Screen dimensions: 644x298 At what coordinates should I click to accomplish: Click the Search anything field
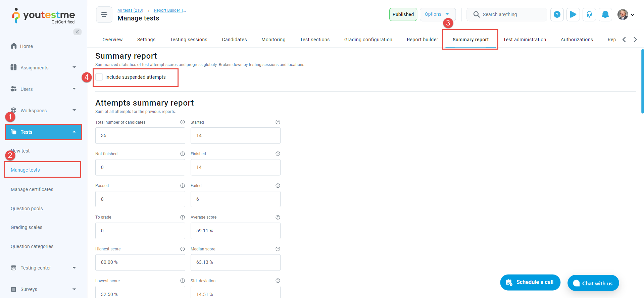507,14
